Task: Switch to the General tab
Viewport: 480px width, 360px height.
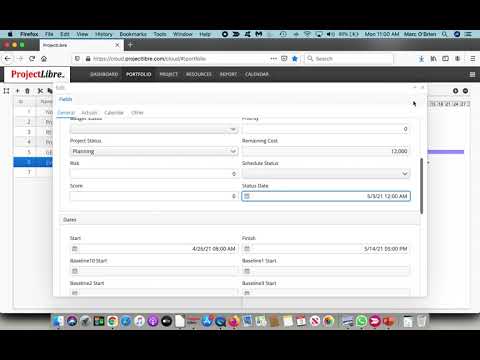Action: coord(66,113)
